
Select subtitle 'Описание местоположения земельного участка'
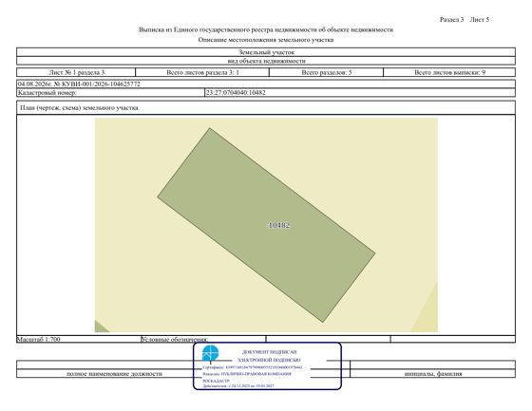click(266, 40)
